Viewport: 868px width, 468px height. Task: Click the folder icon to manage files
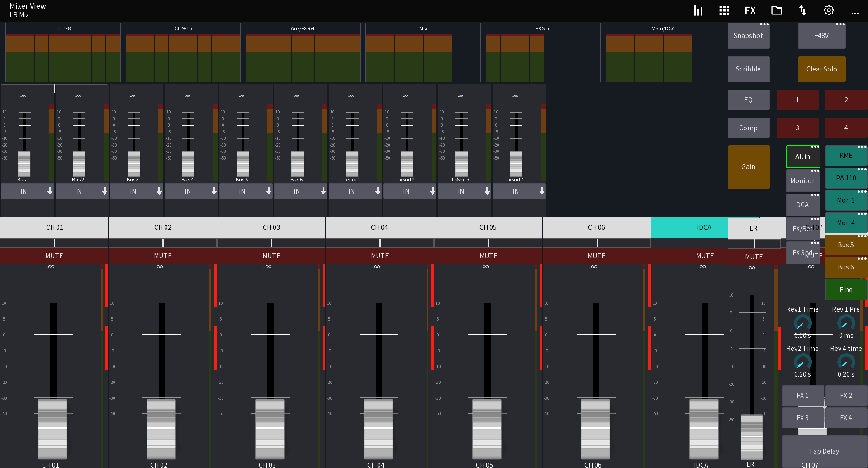click(776, 10)
